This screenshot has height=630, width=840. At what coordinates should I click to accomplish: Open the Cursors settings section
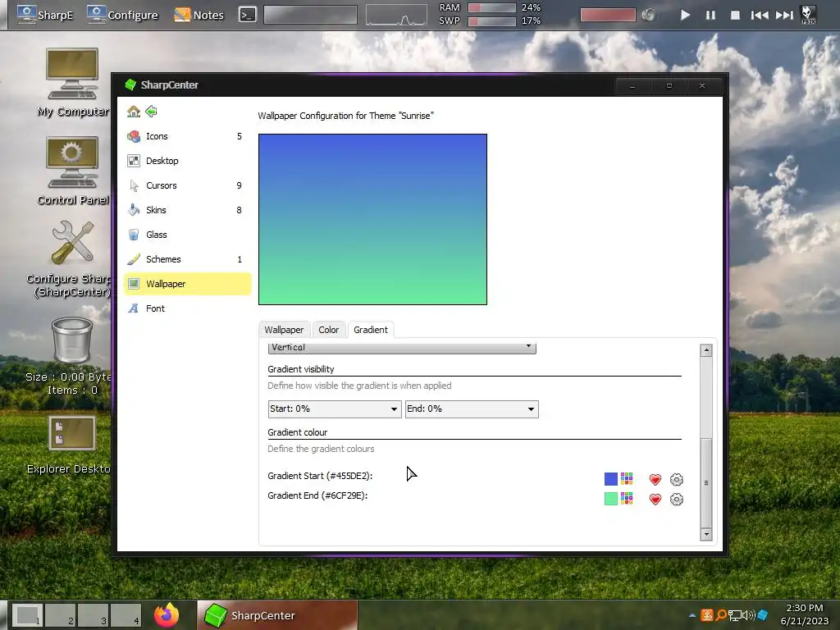187,185
